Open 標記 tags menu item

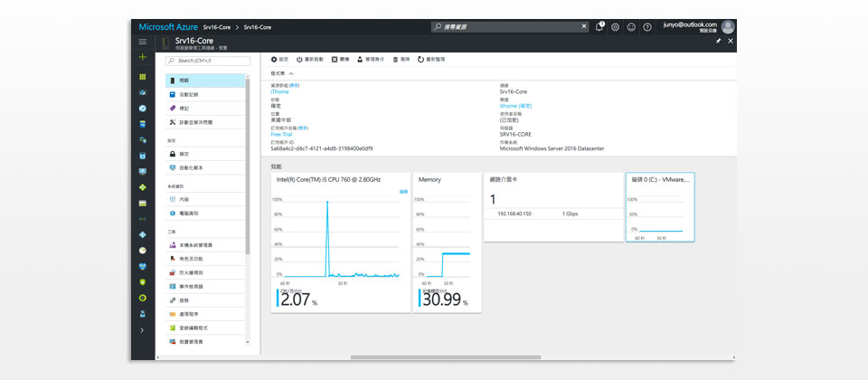(205, 109)
